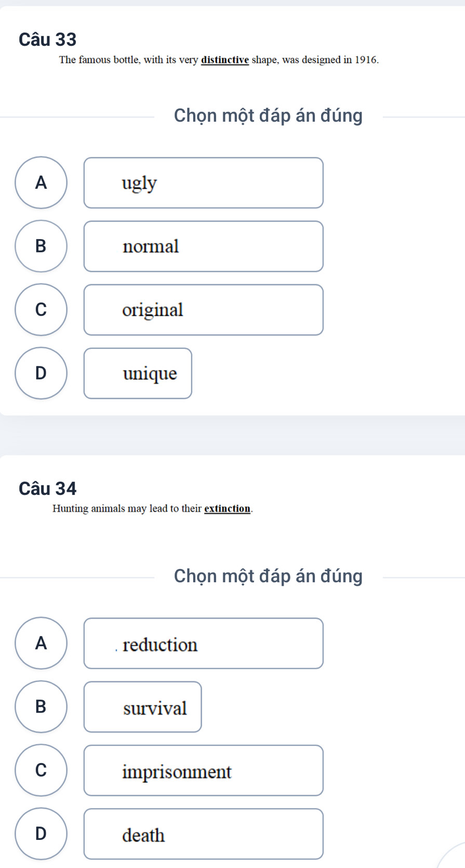Choose the answer box labeled reduction
The image size is (465, 868).
[204, 643]
